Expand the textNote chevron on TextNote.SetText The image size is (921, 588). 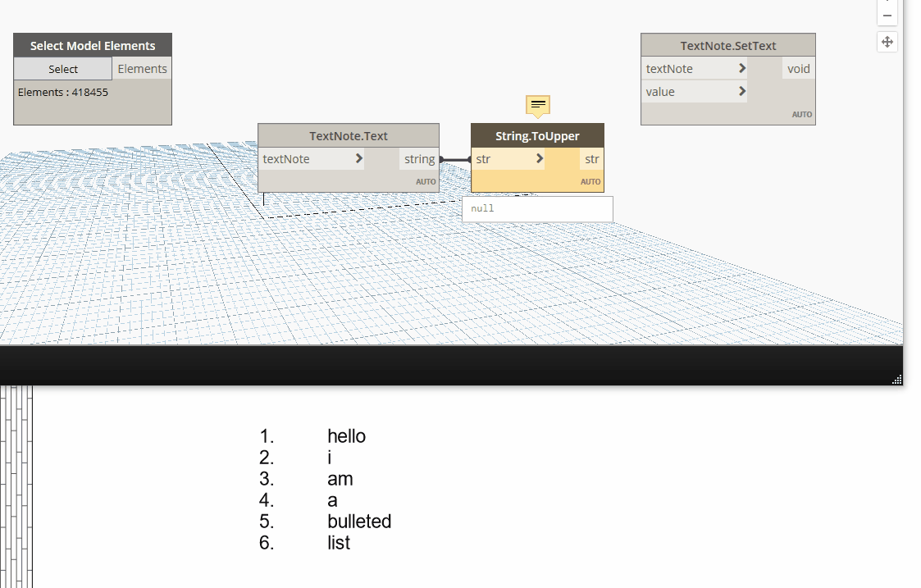coord(741,69)
